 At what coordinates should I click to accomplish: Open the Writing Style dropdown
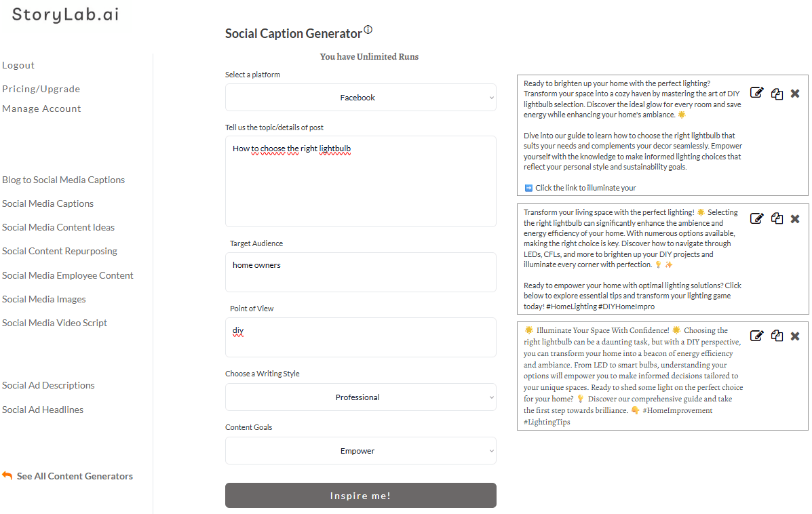360,397
